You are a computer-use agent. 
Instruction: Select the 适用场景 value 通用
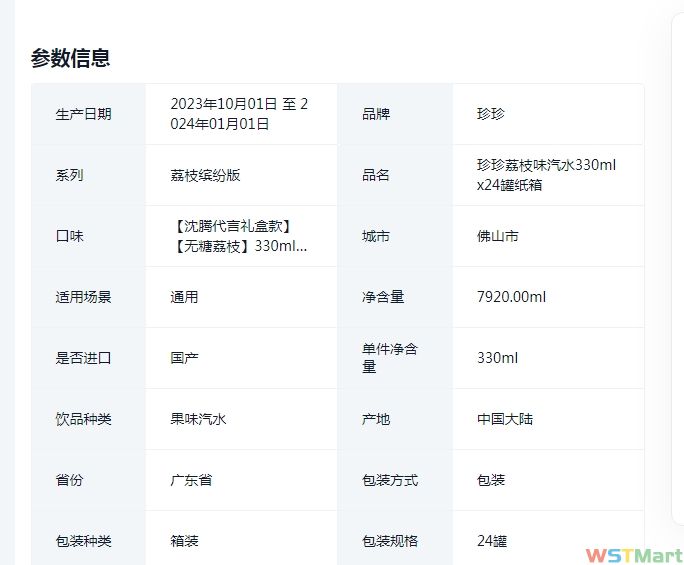(184, 297)
